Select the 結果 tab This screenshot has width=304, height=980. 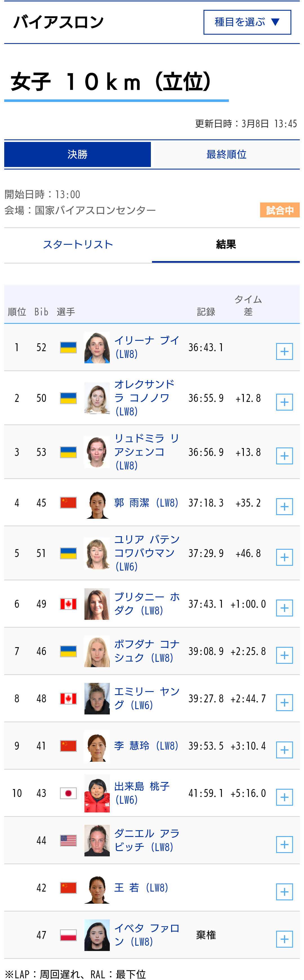[x=226, y=244]
